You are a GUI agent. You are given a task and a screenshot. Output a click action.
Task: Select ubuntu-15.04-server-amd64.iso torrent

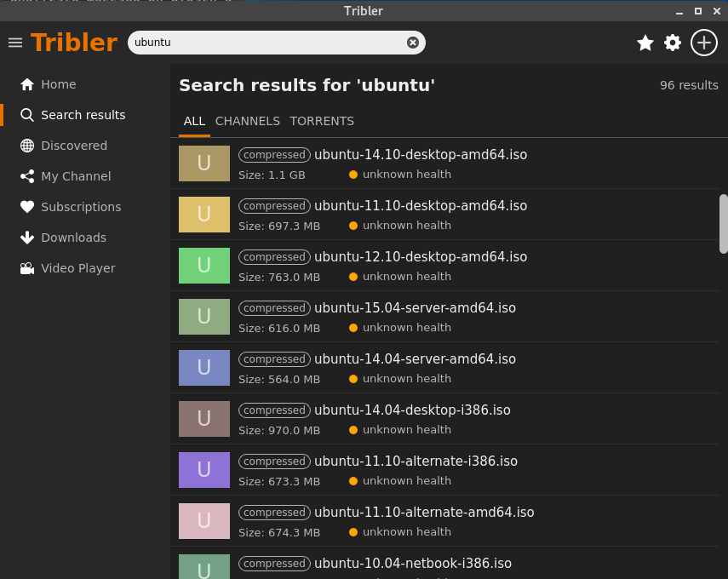click(x=415, y=308)
